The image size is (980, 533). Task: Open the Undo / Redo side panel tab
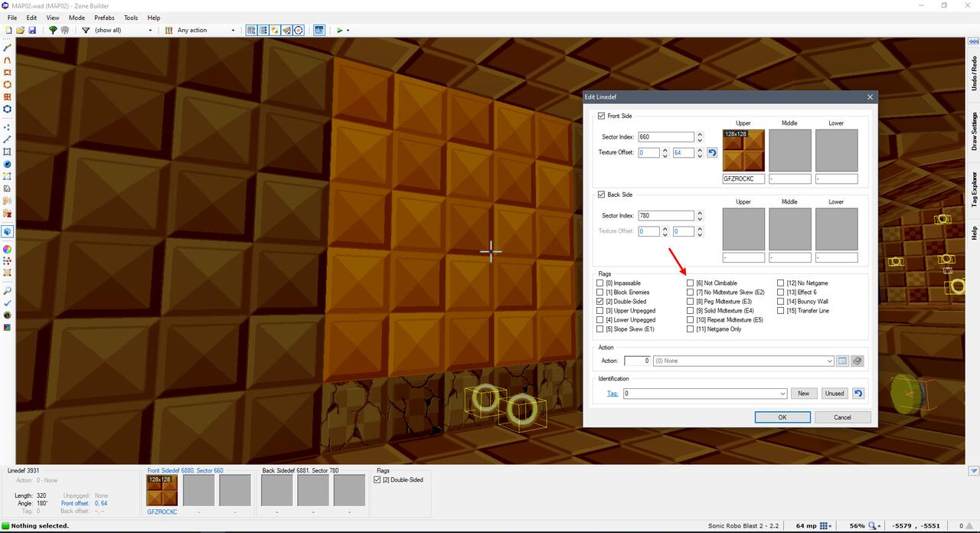point(974,74)
